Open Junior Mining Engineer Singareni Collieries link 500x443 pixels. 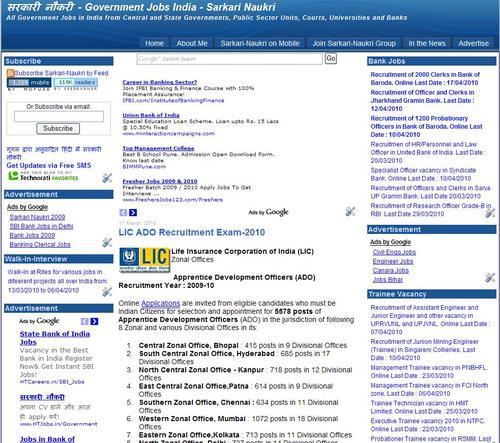pos(425,350)
